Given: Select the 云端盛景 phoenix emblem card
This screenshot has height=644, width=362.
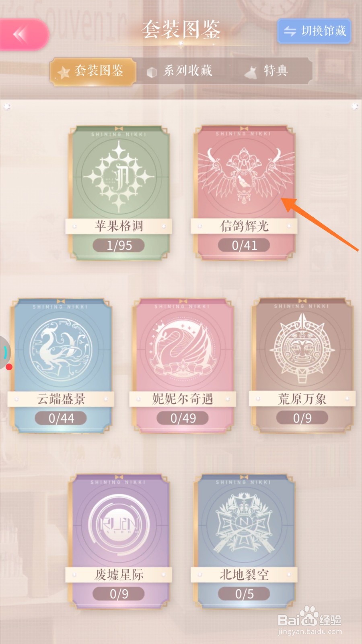Looking at the screenshot, I should click(61, 365).
